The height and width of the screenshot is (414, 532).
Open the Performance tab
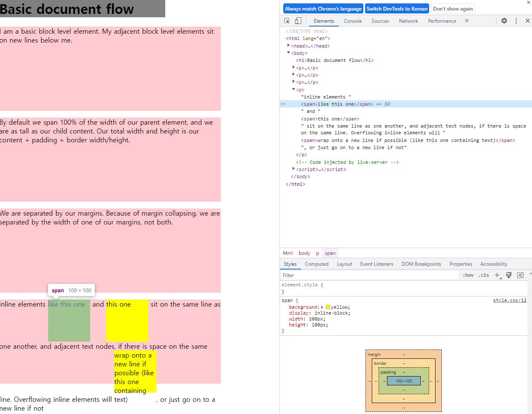[442, 21]
